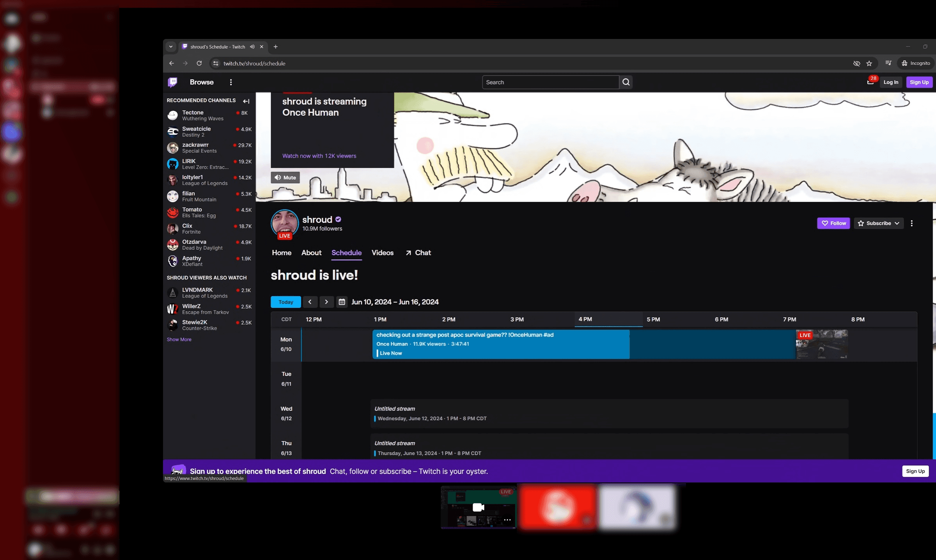Click the Log In button
Image resolution: width=936 pixels, height=560 pixels.
pos(891,82)
